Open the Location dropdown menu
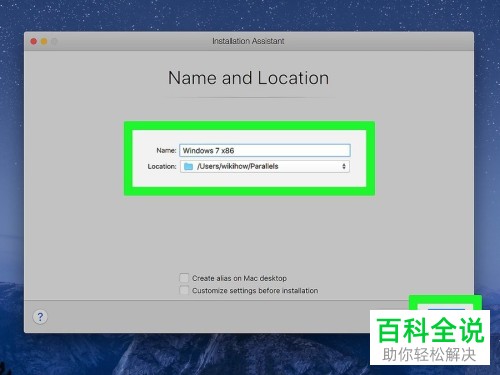 265,166
